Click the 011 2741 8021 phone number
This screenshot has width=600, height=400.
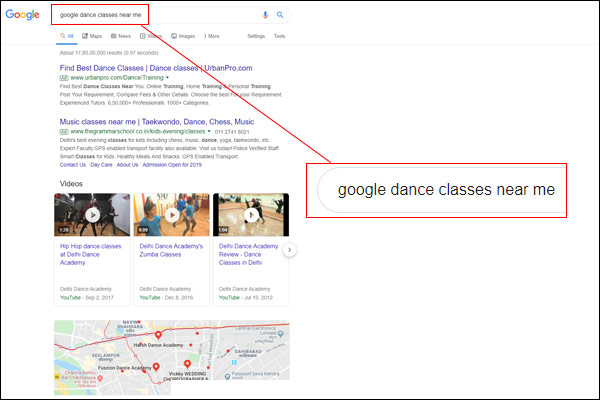click(232, 132)
